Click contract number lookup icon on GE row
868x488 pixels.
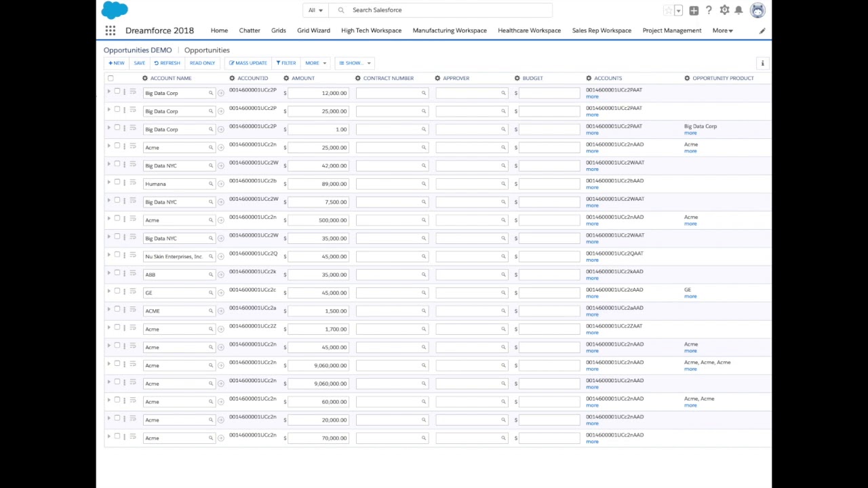[424, 293]
